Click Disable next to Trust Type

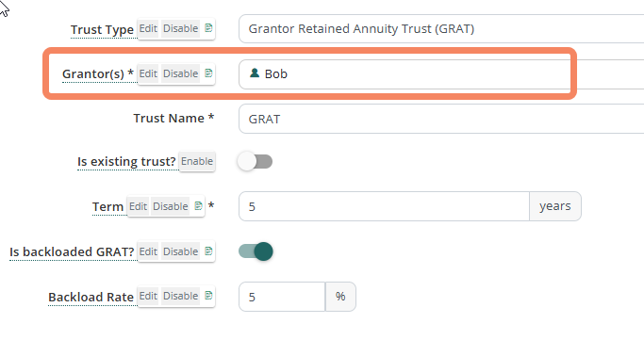point(181,28)
